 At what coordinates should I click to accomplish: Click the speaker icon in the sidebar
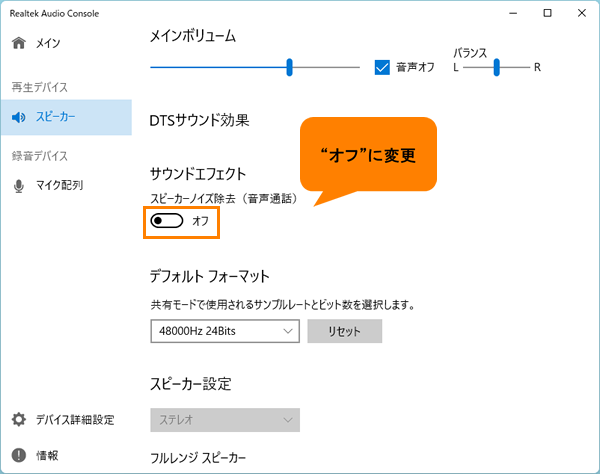[18, 117]
